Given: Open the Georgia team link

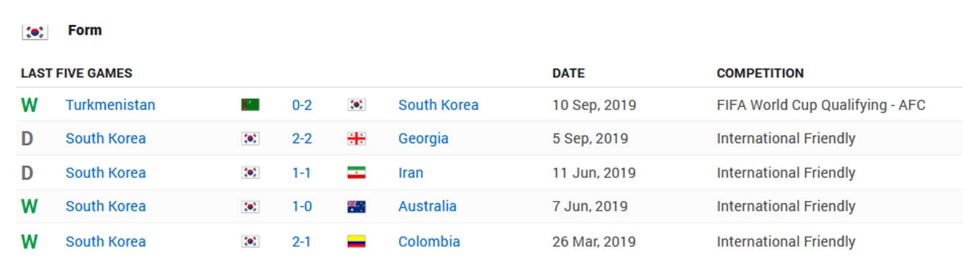Looking at the screenshot, I should click(423, 139).
